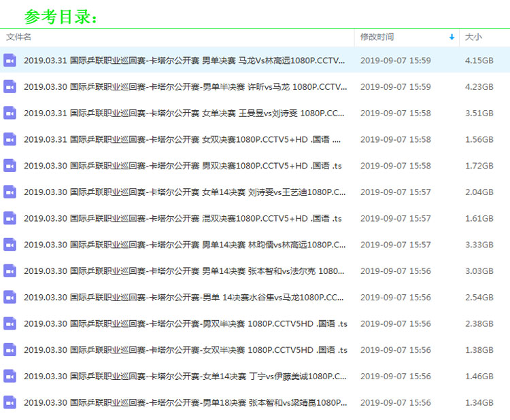Open the 刘诗雯vs王艺迪 女单14决赛 file name
510x420 pixels.
pos(184,192)
